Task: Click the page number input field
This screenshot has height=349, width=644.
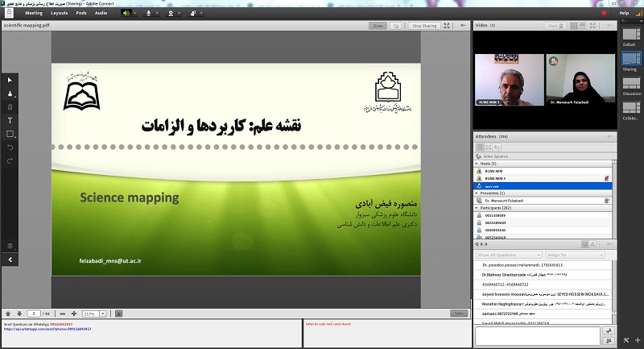Action: (34, 314)
